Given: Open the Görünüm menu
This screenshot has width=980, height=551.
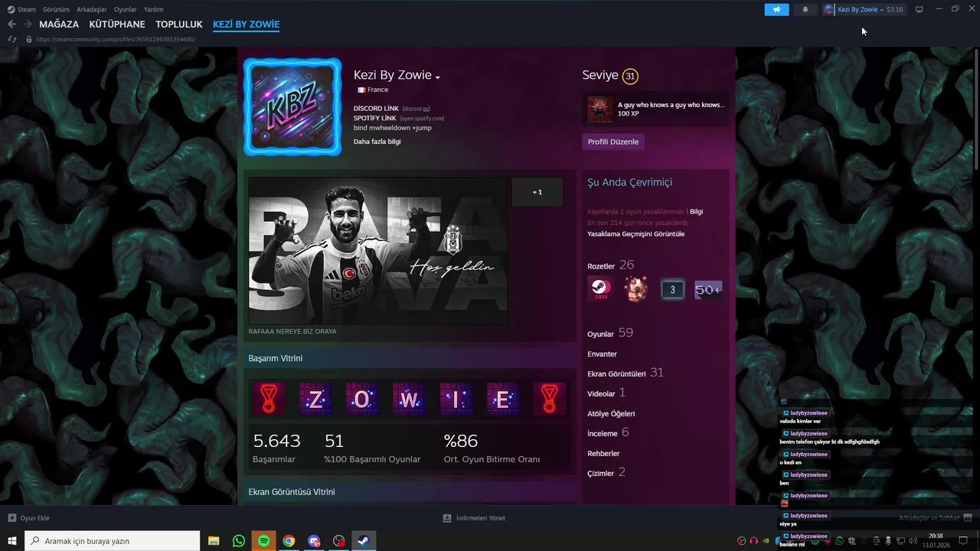Looking at the screenshot, I should (56, 9).
